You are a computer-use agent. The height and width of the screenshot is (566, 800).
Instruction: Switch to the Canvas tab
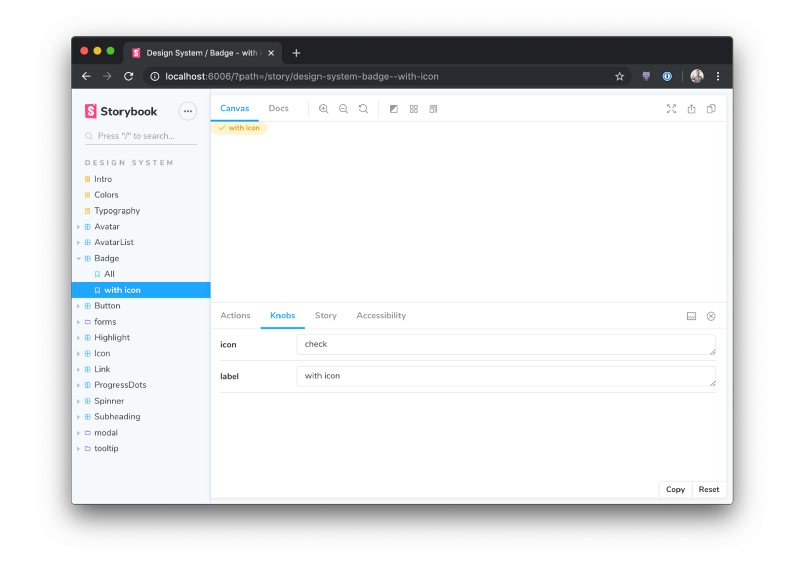tap(235, 108)
